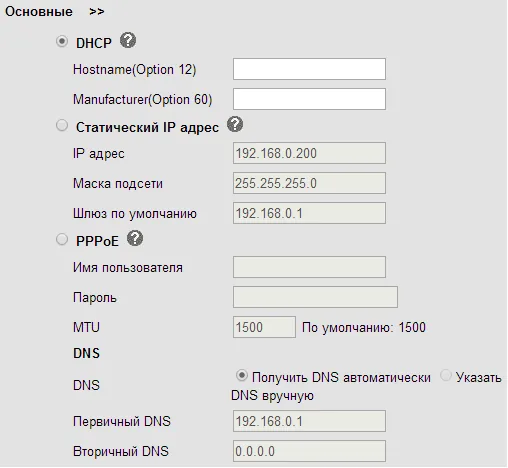Image resolution: width=508 pixels, height=468 pixels.
Task: Click the bold DHCP label
Action: (x=94, y=43)
